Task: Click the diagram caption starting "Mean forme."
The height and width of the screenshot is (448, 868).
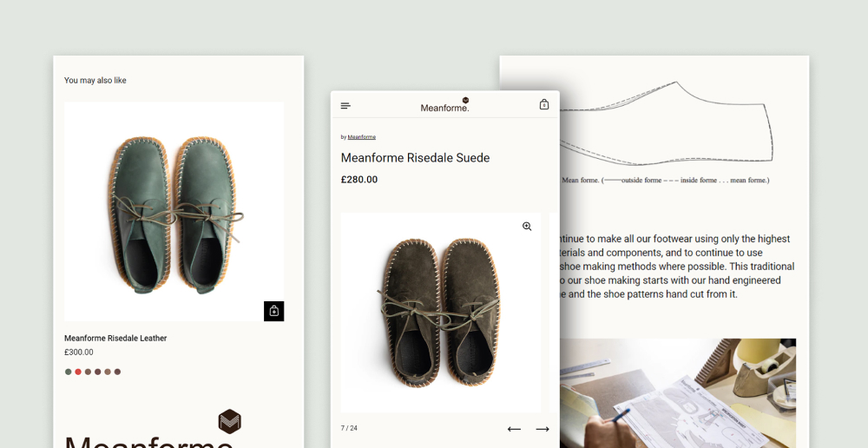Action: (665, 180)
